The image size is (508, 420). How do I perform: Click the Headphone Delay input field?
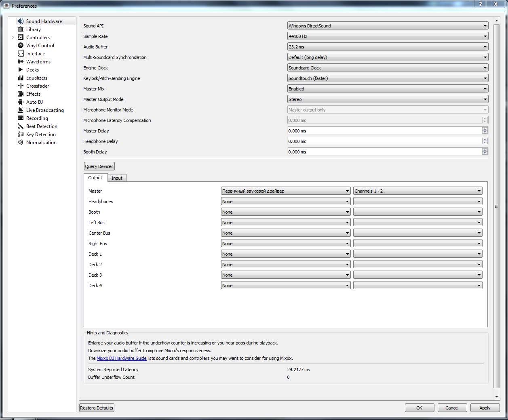(x=384, y=141)
